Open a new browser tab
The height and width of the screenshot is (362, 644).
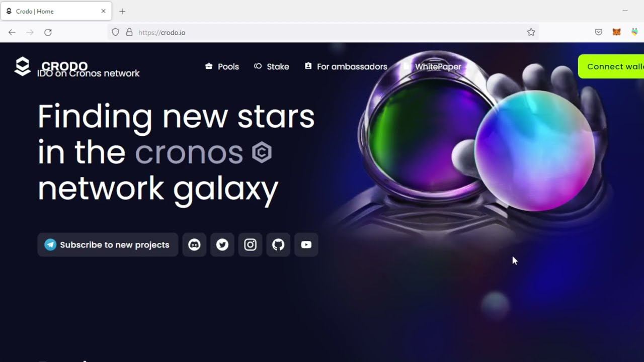pyautogui.click(x=122, y=11)
